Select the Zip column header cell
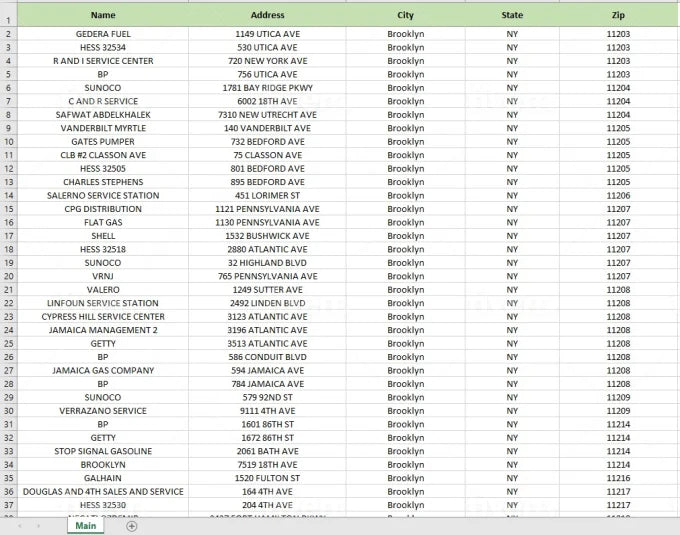The height and width of the screenshot is (535, 680). 618,15
